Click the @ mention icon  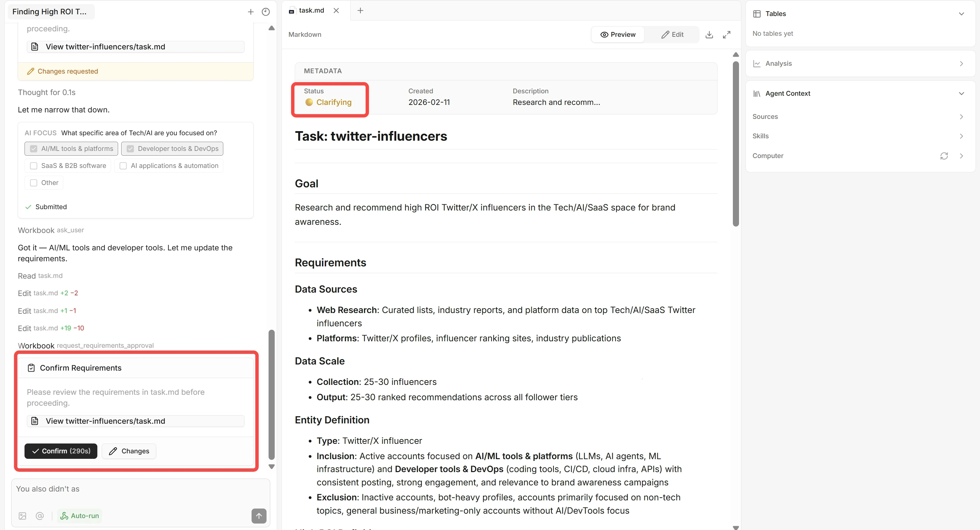39,516
